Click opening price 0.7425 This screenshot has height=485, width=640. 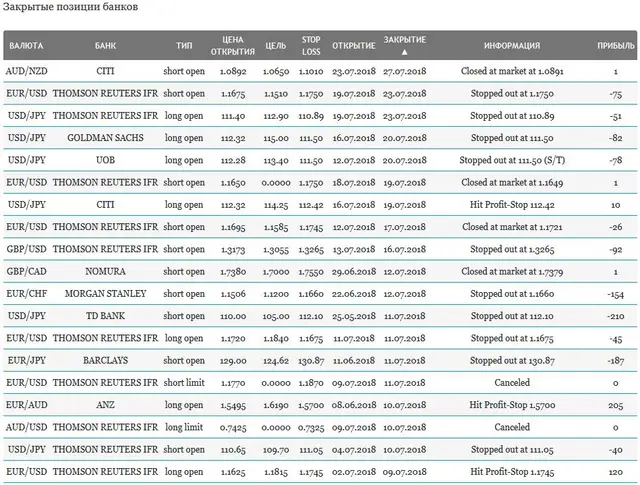point(233,428)
